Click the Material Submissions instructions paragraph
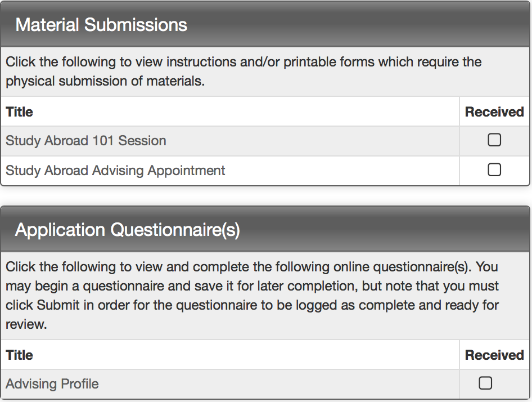This screenshot has height=402, width=532. [244, 71]
